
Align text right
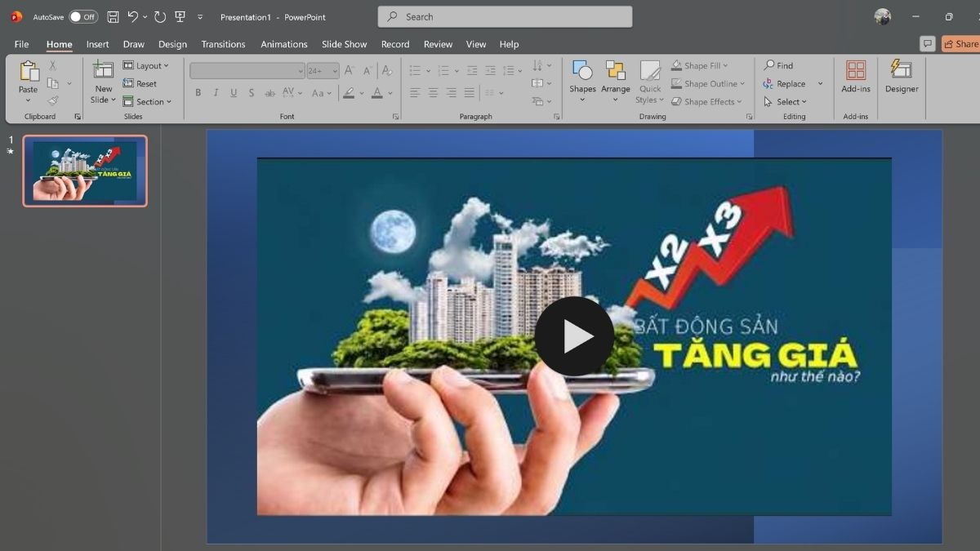452,93
